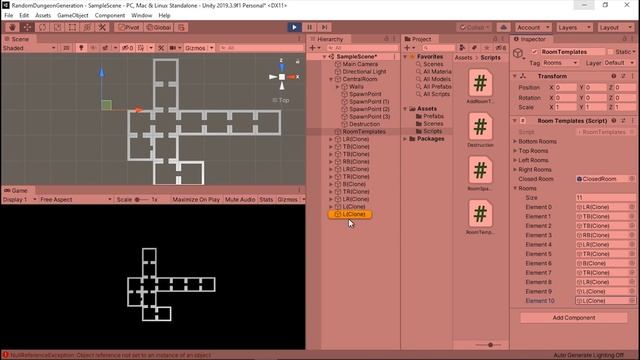This screenshot has height=360, width=640.
Task: Open the Free Aspect dropdown
Action: coord(76,200)
